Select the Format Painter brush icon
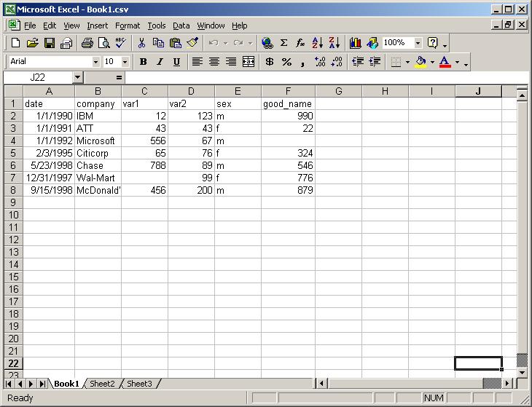The image size is (532, 407). pyautogui.click(x=192, y=43)
